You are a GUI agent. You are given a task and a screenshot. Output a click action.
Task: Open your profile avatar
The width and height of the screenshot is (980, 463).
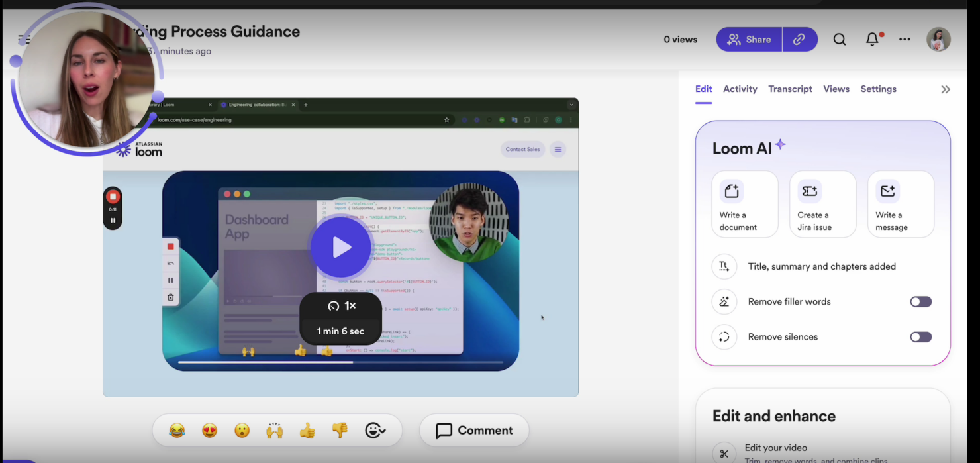(938, 39)
